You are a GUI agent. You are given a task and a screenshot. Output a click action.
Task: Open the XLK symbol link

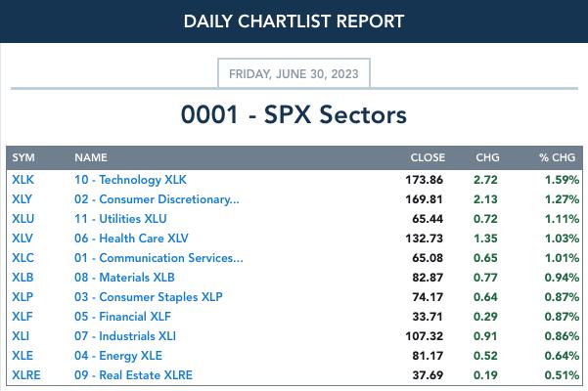click(x=23, y=180)
